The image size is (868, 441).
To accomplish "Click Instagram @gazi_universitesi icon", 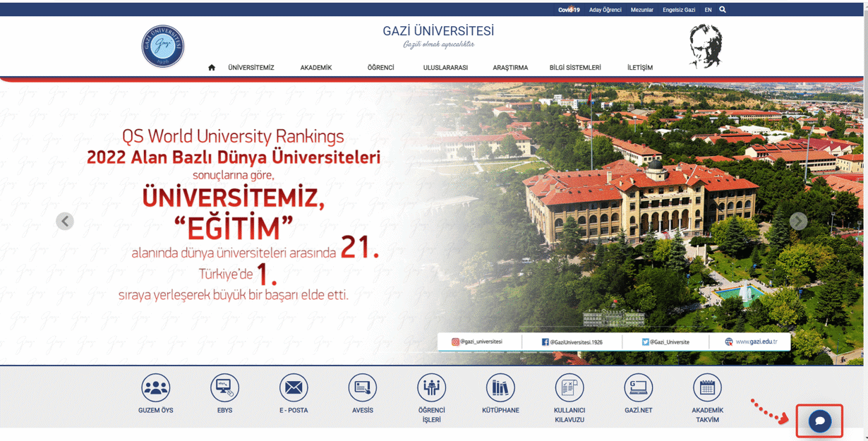I will pos(456,342).
